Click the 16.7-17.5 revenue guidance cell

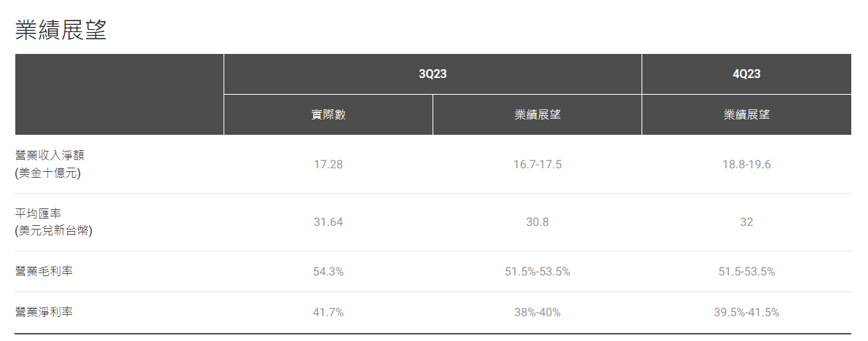(537, 165)
